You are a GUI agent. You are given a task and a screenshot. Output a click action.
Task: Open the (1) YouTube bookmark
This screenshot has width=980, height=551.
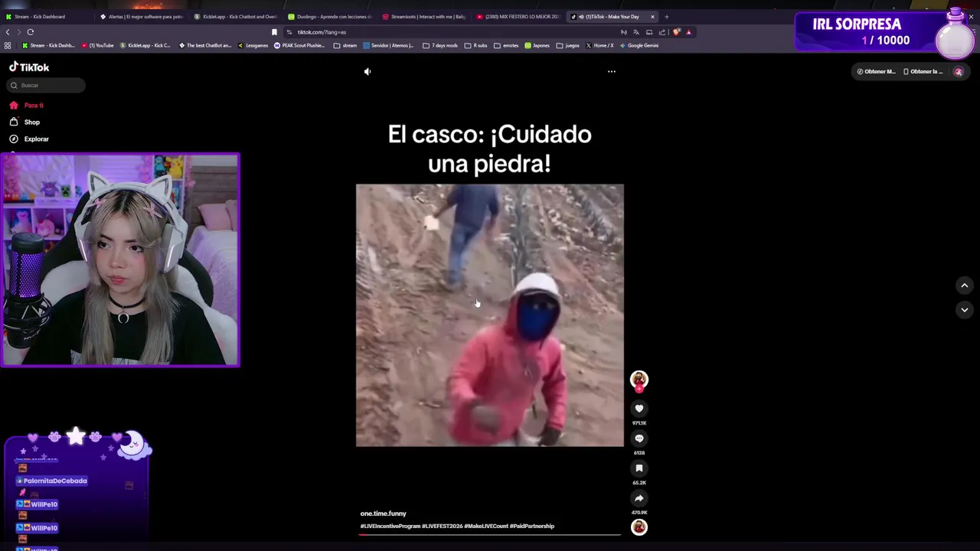click(x=97, y=45)
